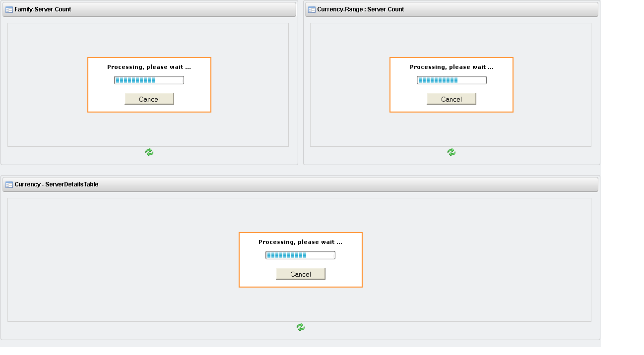Cancel processing in Currency - ServerDetailsTable panel
The width and height of the screenshot is (644, 355).
click(x=301, y=274)
